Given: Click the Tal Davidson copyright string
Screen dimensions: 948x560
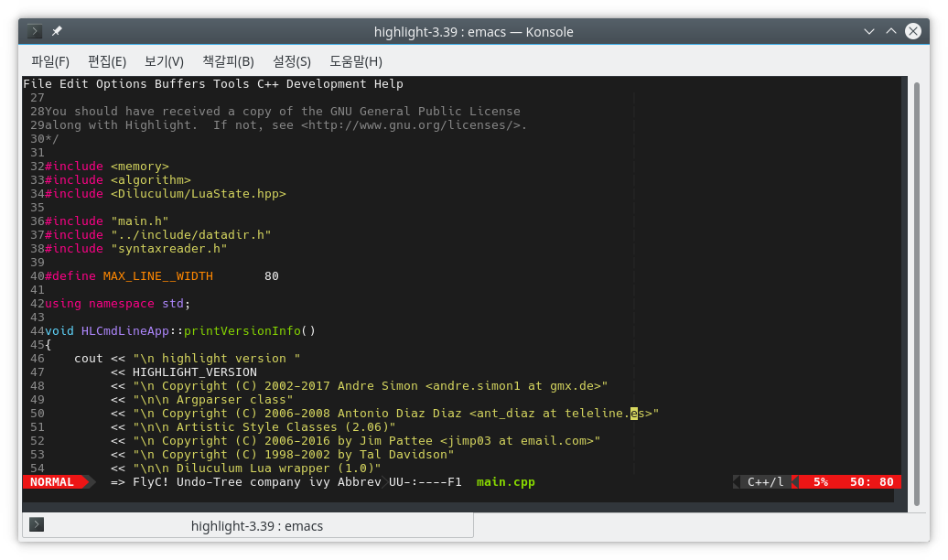Looking at the screenshot, I should click(293, 455).
